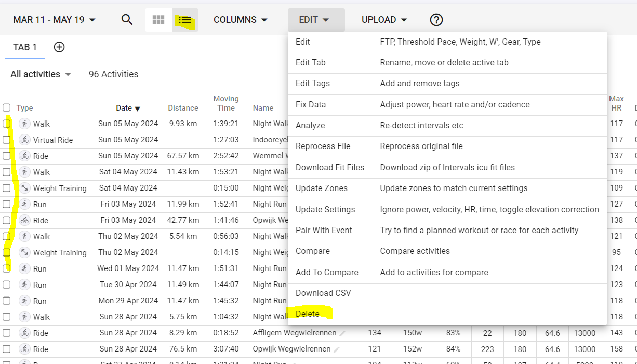Switch to TAB 1
Viewport: 637px width, 364px height.
[x=25, y=47]
